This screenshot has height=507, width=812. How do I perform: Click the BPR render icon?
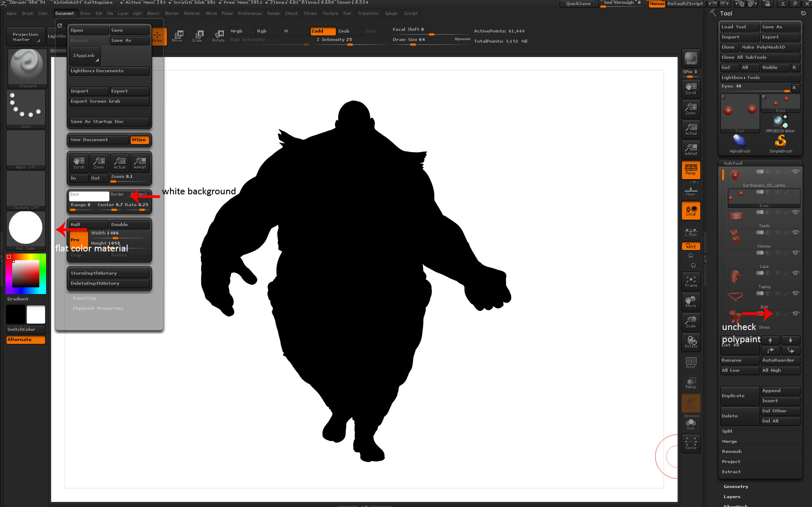691,58
